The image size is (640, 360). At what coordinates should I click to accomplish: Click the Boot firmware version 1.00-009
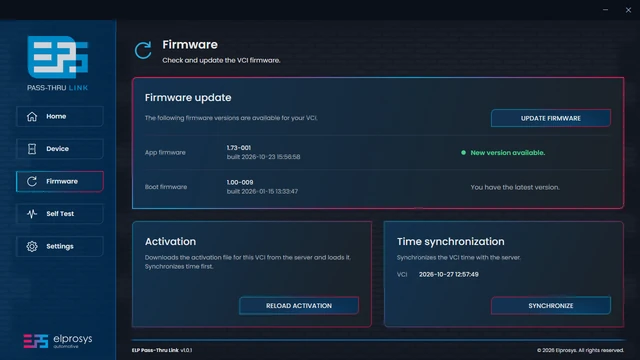click(240, 182)
